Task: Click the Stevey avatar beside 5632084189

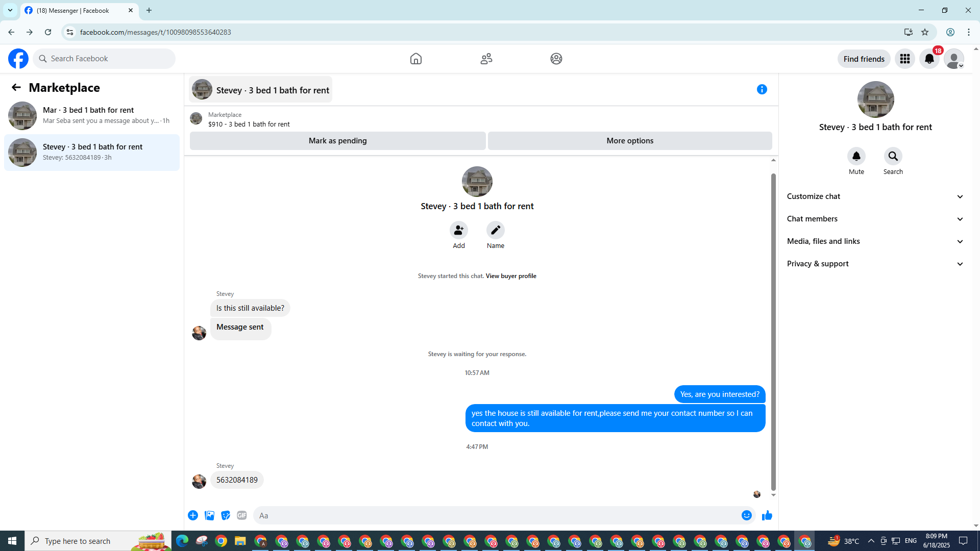Action: [199, 481]
